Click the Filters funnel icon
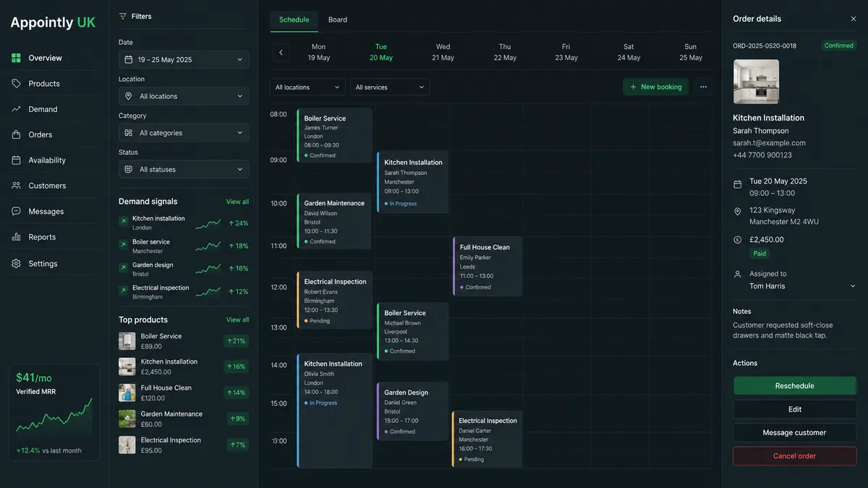 point(123,16)
